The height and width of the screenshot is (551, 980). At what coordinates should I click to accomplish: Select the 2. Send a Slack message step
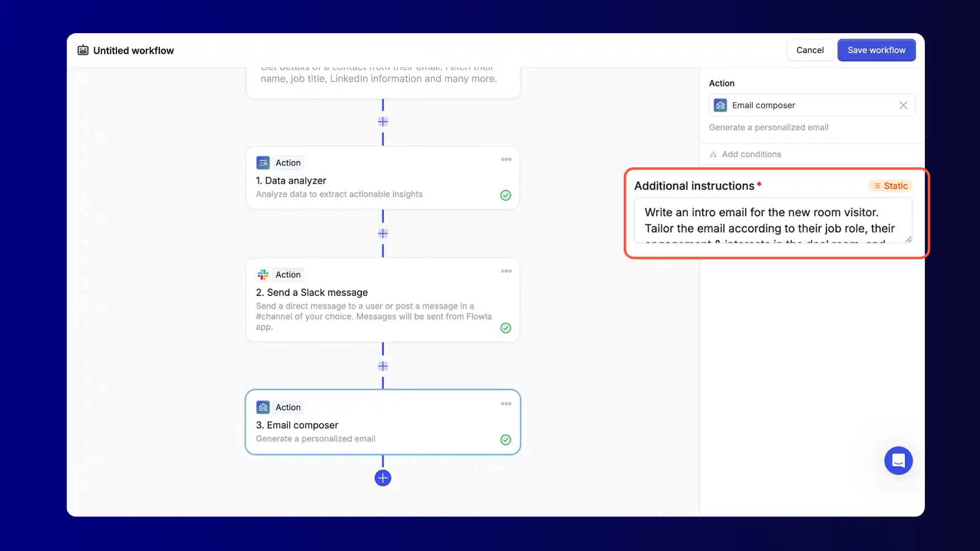point(383,300)
